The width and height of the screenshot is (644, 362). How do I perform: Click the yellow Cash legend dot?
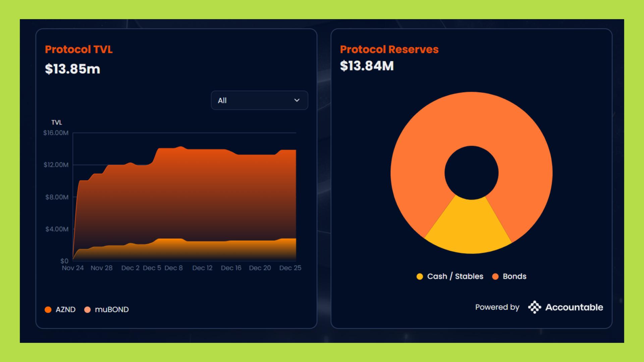pos(420,277)
